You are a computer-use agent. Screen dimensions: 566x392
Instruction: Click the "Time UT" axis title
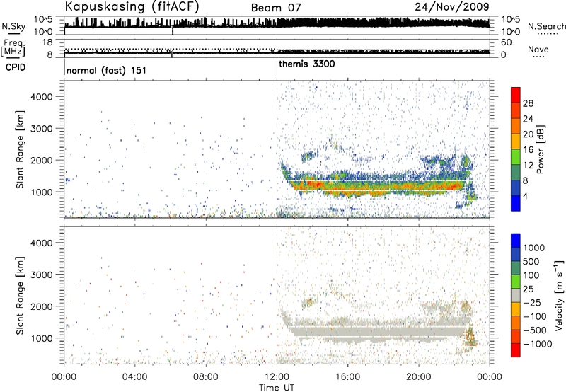tap(277, 388)
